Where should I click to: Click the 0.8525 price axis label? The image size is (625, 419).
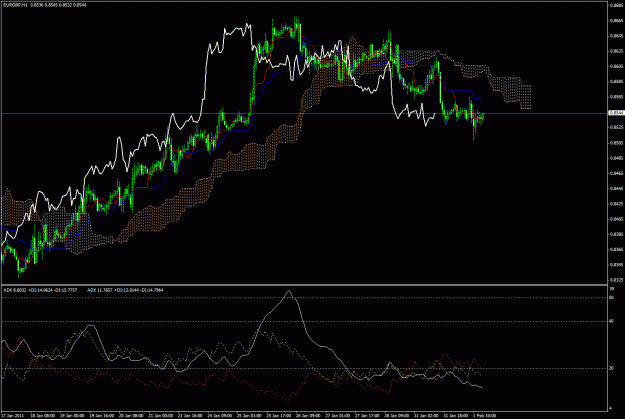click(616, 128)
